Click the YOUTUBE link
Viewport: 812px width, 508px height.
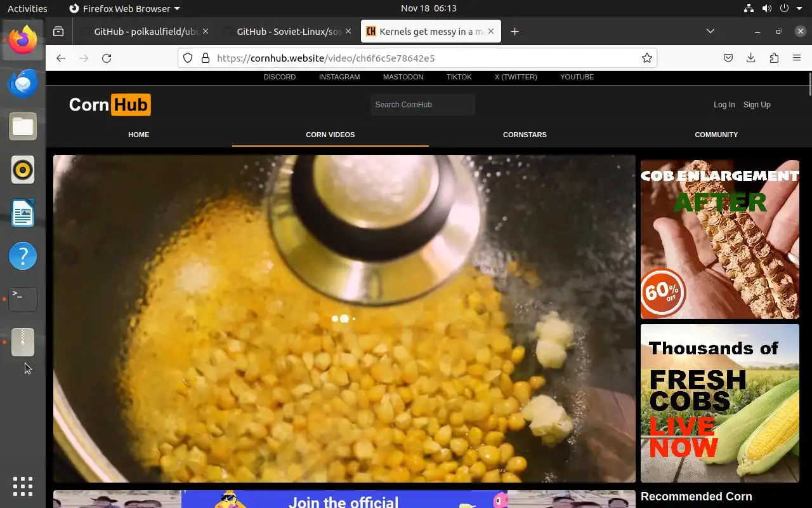[x=577, y=77]
